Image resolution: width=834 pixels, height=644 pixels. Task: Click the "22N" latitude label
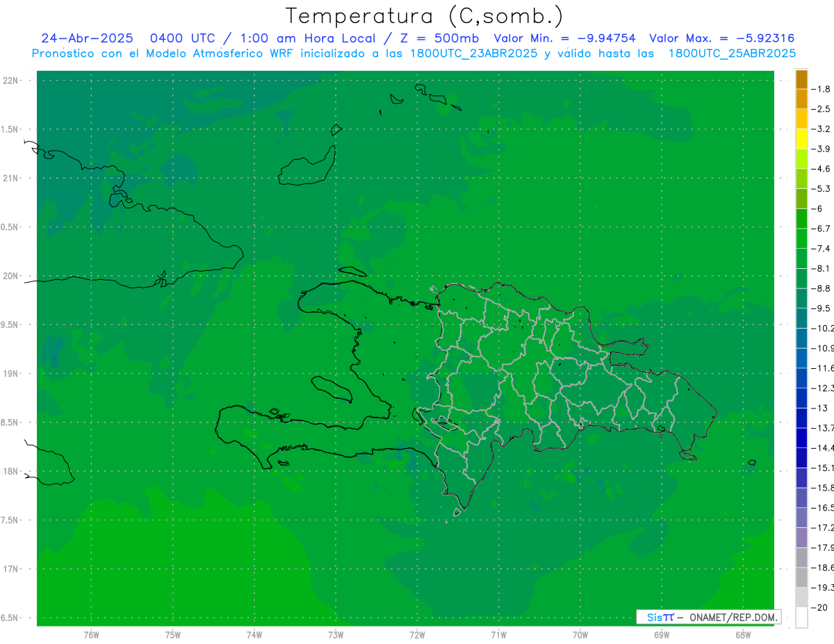[11, 81]
